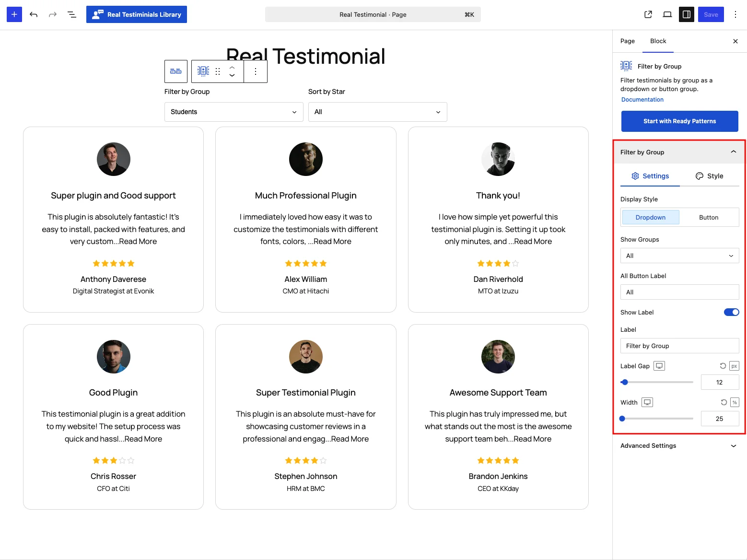This screenshot has width=747, height=560.
Task: Click the Real Testimonial page title
Action: (x=306, y=56)
